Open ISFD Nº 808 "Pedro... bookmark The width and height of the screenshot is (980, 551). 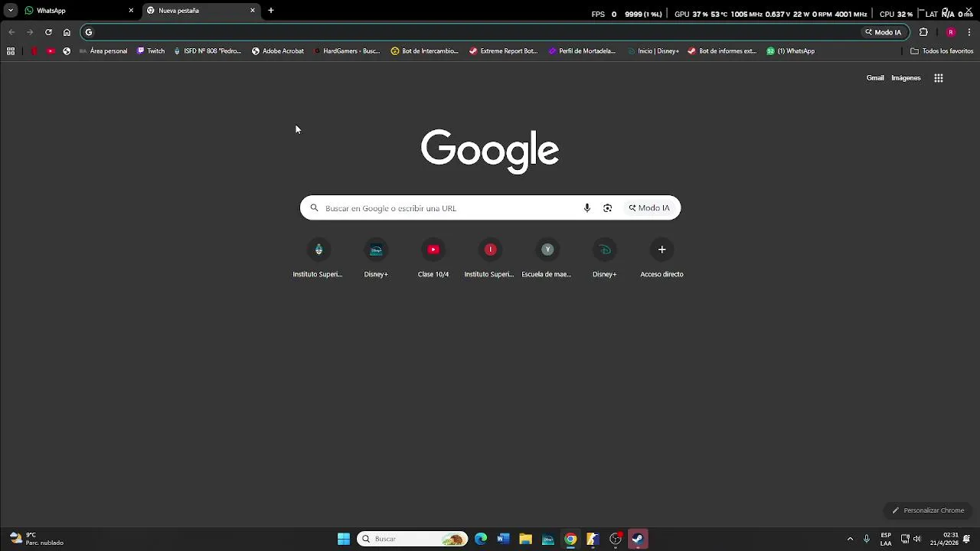click(207, 51)
